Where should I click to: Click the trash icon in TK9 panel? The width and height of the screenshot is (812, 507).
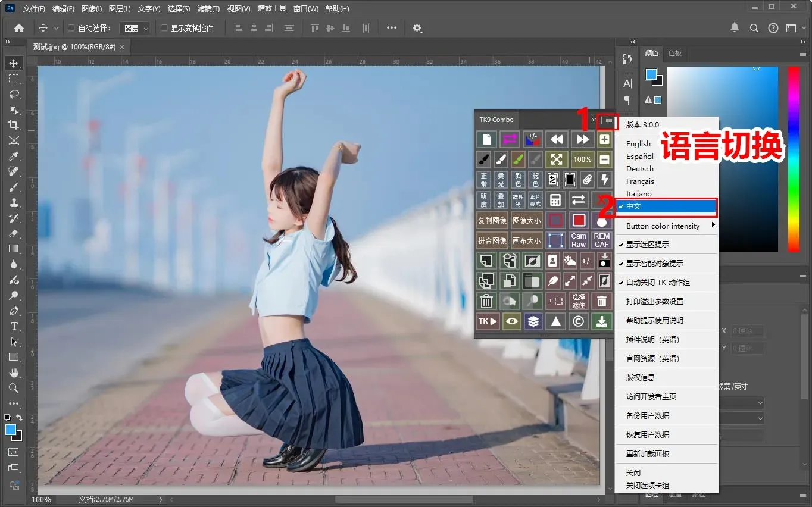[486, 301]
